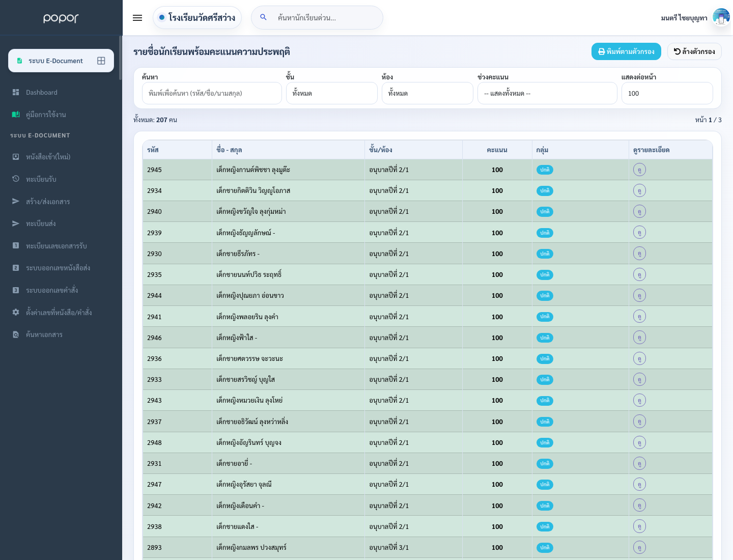View details of student 2945
Image resolution: width=733 pixels, height=560 pixels.
point(639,170)
